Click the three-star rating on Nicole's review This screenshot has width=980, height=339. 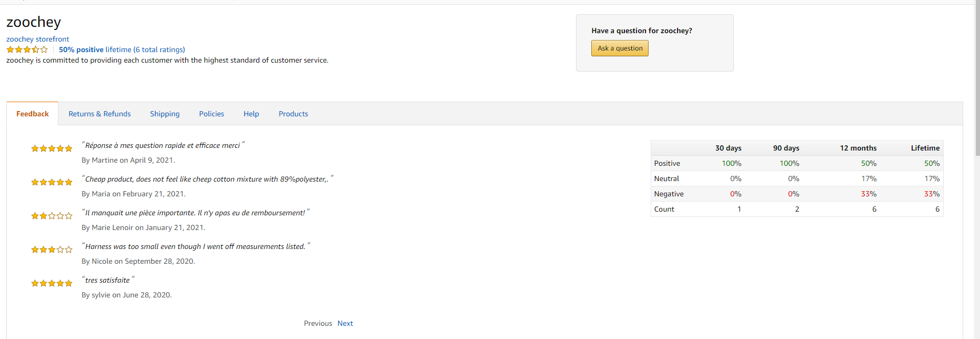click(52, 250)
